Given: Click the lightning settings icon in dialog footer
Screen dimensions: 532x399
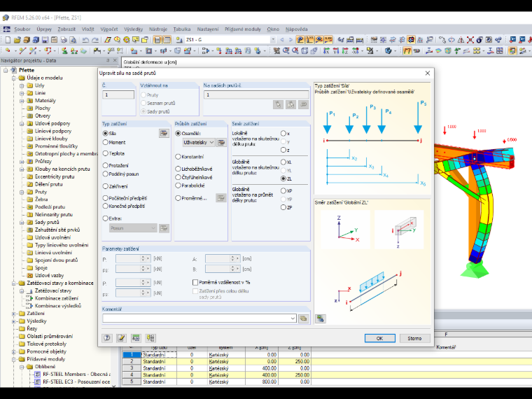Looking at the screenshot, I should click(150, 338).
